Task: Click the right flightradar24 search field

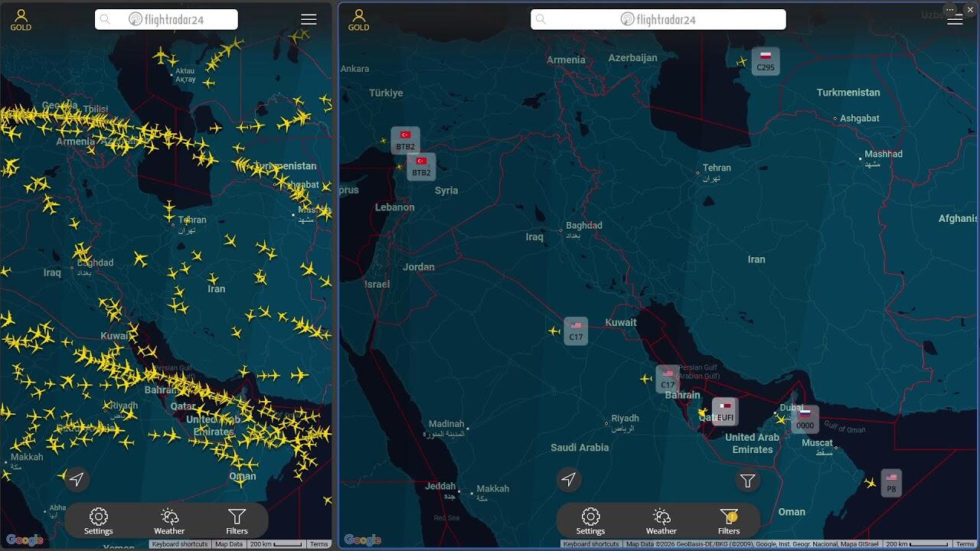Action: point(658,20)
